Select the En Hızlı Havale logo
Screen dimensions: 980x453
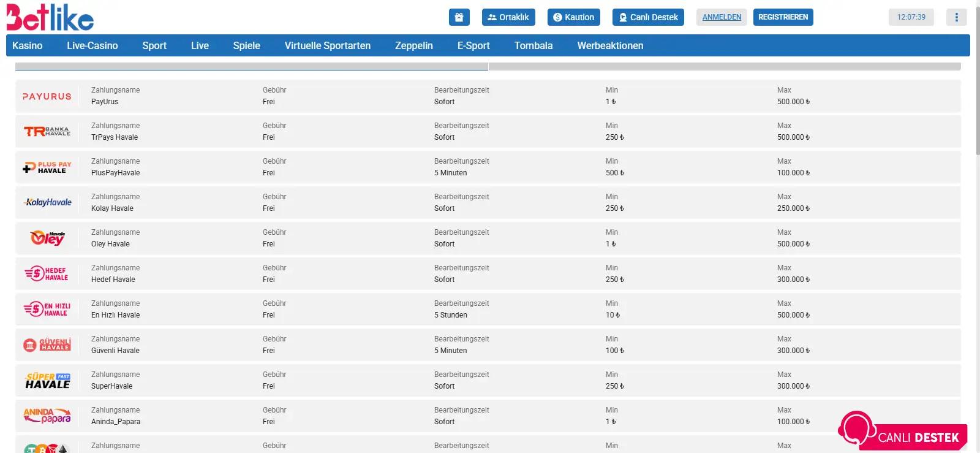47,309
